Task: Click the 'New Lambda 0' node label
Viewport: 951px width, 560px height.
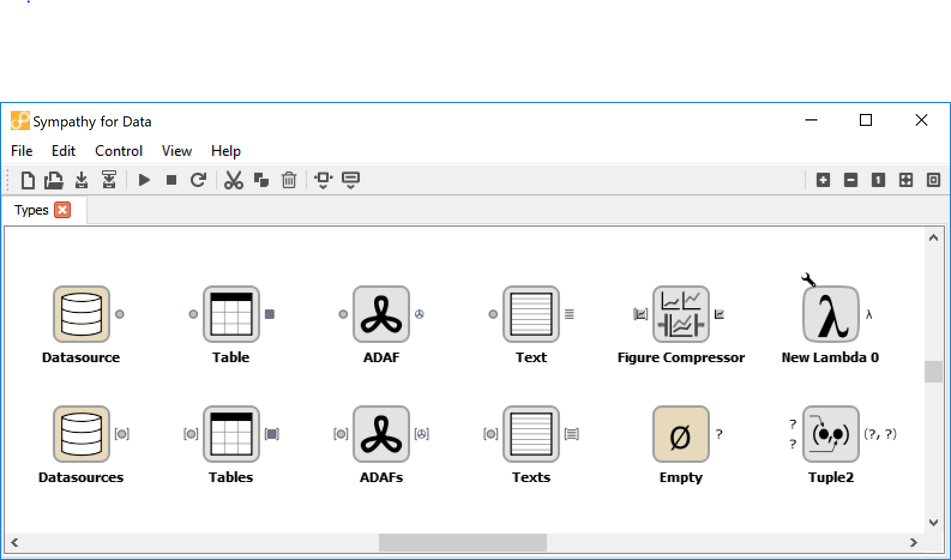Action: (x=830, y=357)
